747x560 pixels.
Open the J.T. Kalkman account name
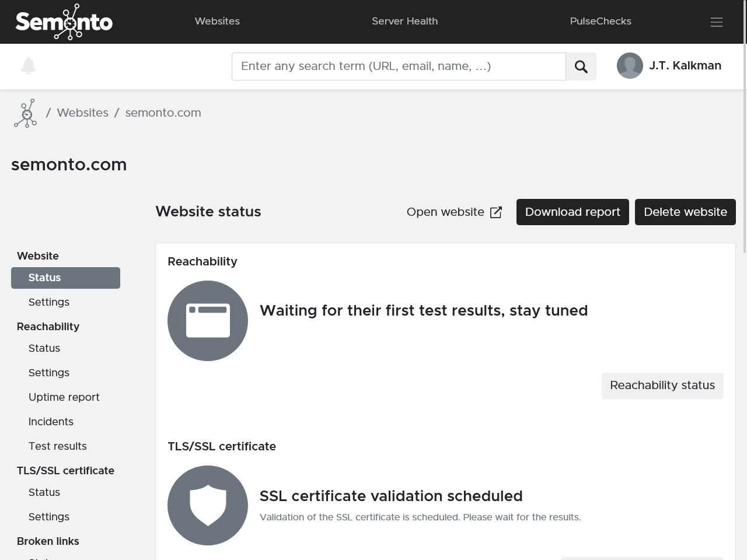pyautogui.click(x=685, y=66)
